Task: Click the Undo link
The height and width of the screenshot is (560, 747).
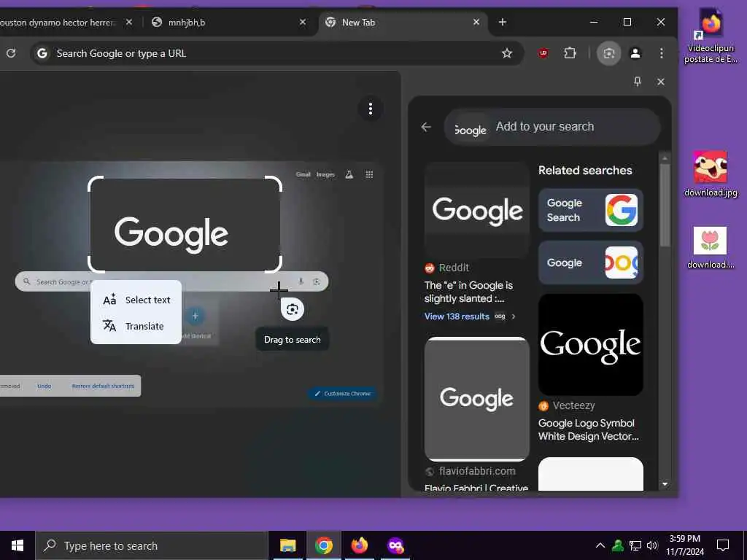Action: click(44, 386)
